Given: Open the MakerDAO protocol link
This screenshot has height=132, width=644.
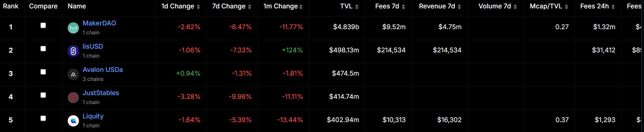Looking at the screenshot, I should (x=99, y=23).
